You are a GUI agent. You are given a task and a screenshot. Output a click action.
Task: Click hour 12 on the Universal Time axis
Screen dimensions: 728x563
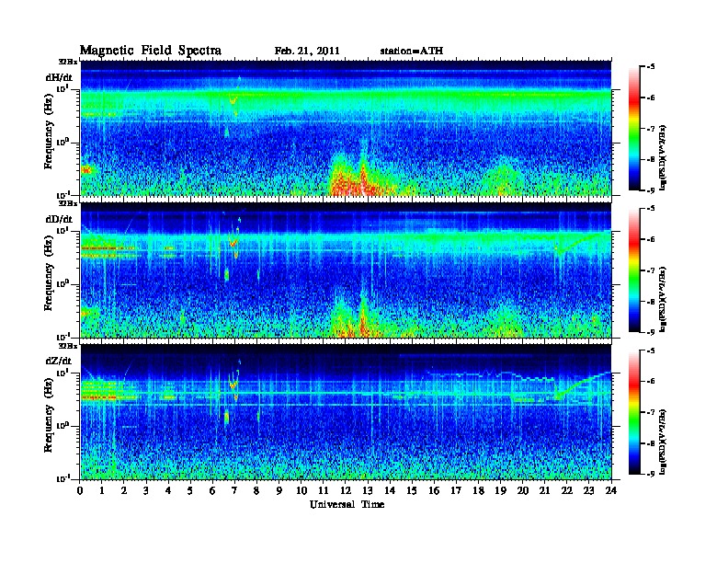(x=346, y=490)
